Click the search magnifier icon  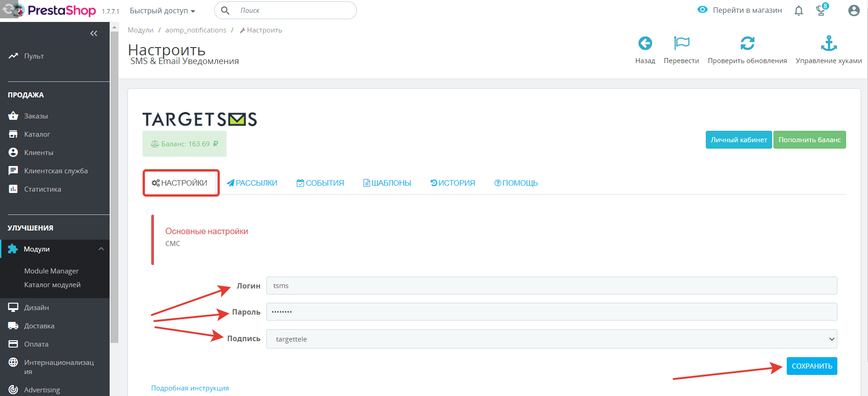225,10
